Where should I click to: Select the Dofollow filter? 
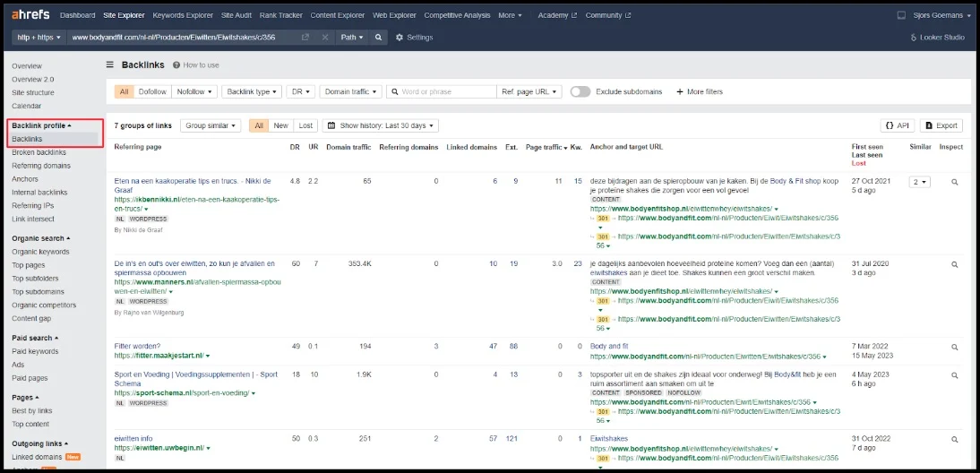click(x=152, y=92)
